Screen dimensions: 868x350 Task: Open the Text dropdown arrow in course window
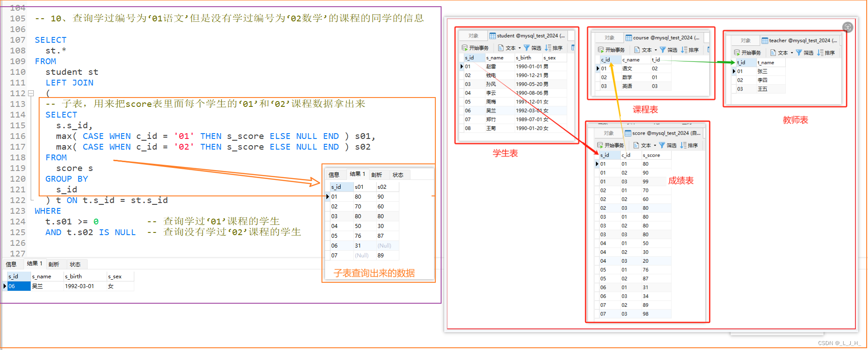click(x=655, y=50)
